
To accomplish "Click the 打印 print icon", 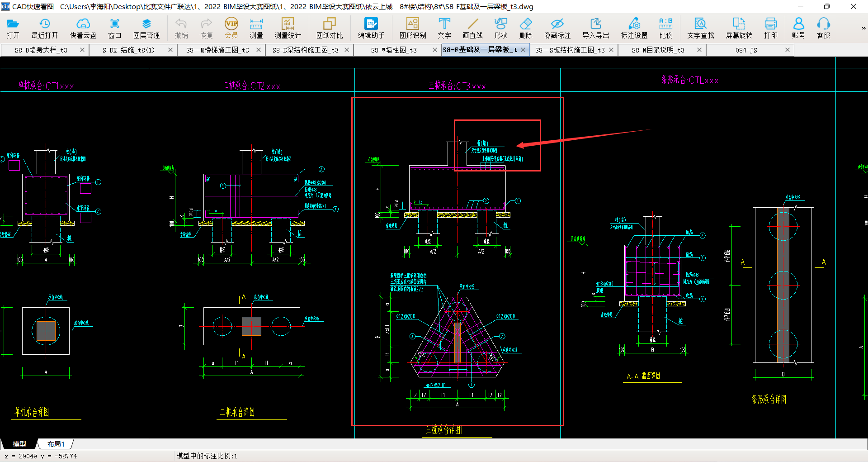I will 771,28.
